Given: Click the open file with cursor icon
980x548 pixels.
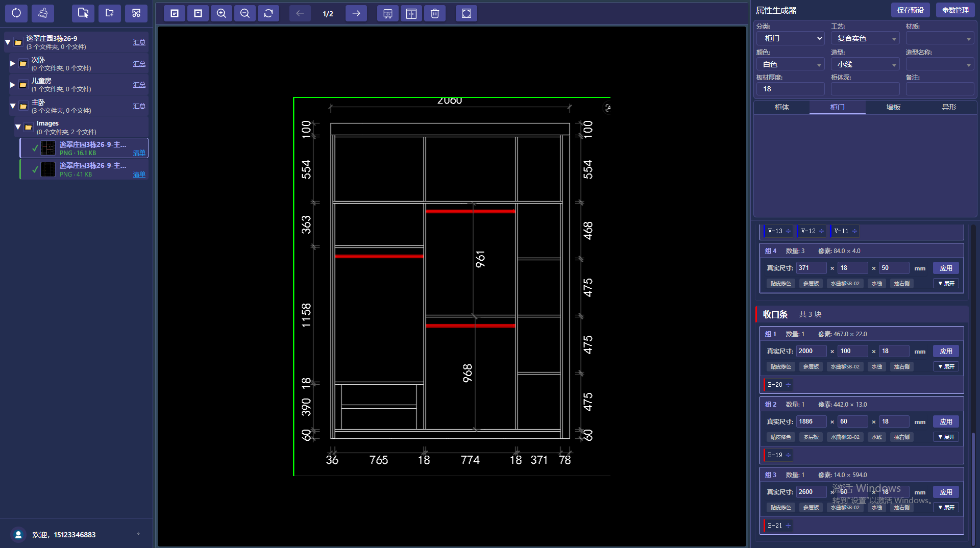Looking at the screenshot, I should 83,13.
